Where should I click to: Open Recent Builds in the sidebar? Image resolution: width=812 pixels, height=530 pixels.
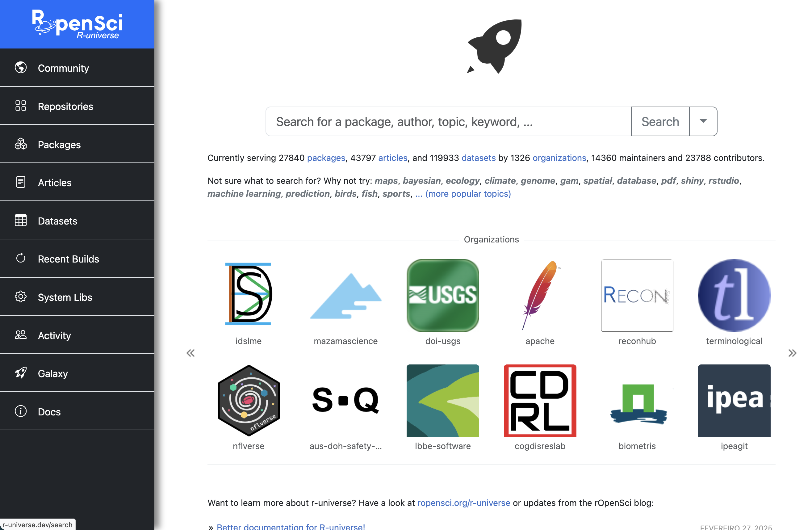[77, 259]
